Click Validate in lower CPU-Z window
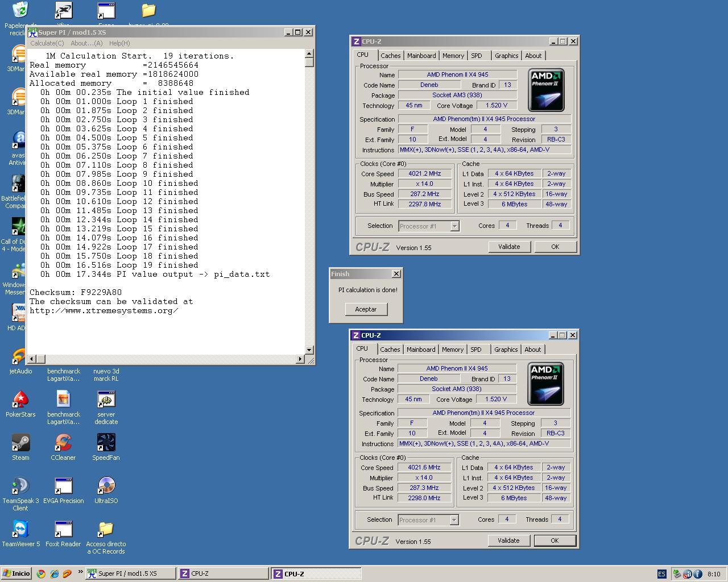The image size is (728, 582). pyautogui.click(x=508, y=541)
